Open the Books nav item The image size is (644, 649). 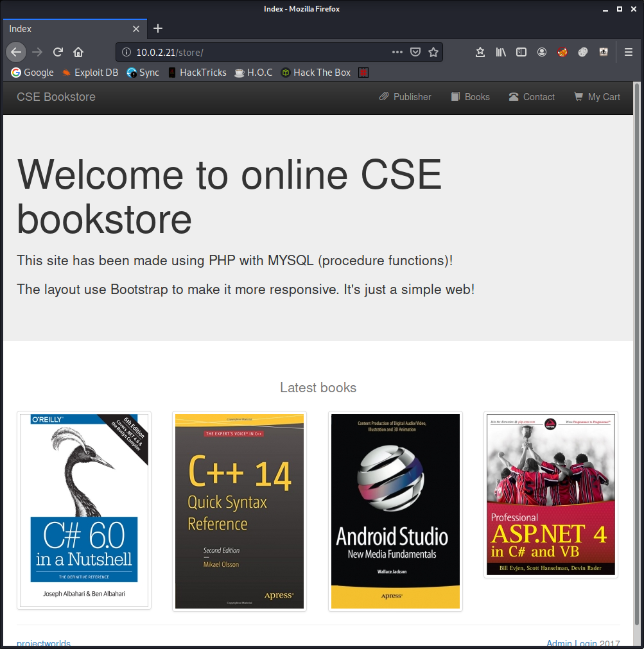click(x=470, y=97)
